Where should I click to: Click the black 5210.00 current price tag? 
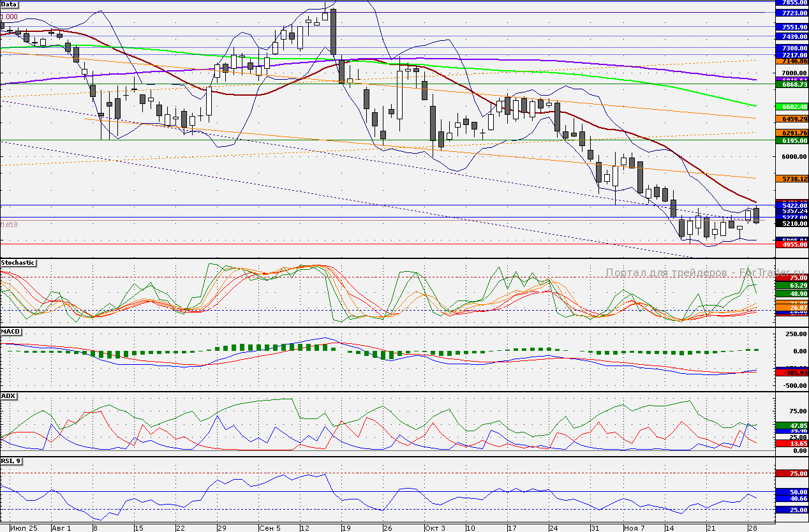coord(791,224)
